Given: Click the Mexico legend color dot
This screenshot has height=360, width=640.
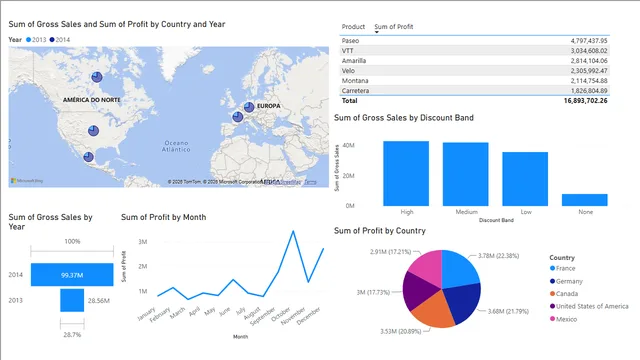Looking at the screenshot, I should pos(552,319).
